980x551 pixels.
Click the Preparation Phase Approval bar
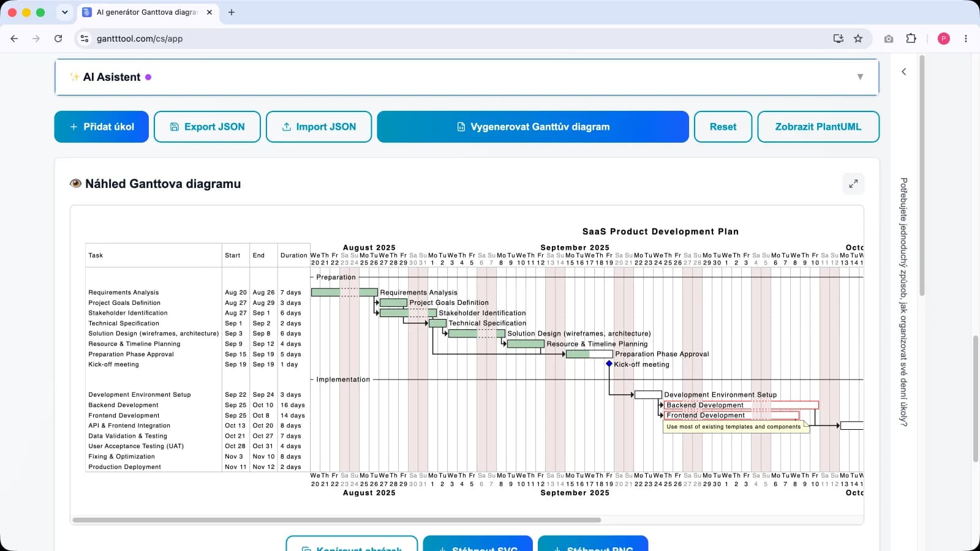589,354
